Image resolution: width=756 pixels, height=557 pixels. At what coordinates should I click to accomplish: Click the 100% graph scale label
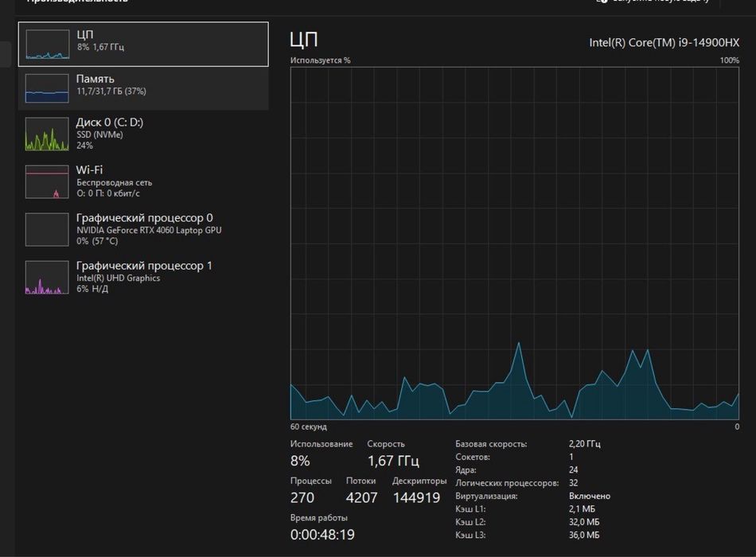[x=730, y=60]
